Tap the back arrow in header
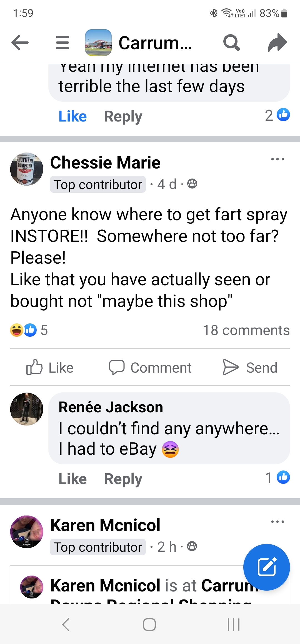Viewport: 300px width, 644px height. point(20,43)
